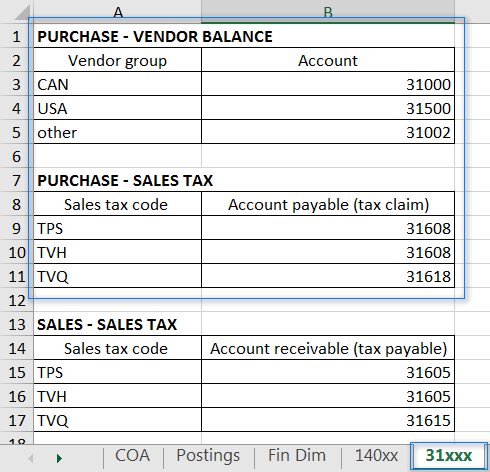Select empty cell A6

click(118, 156)
